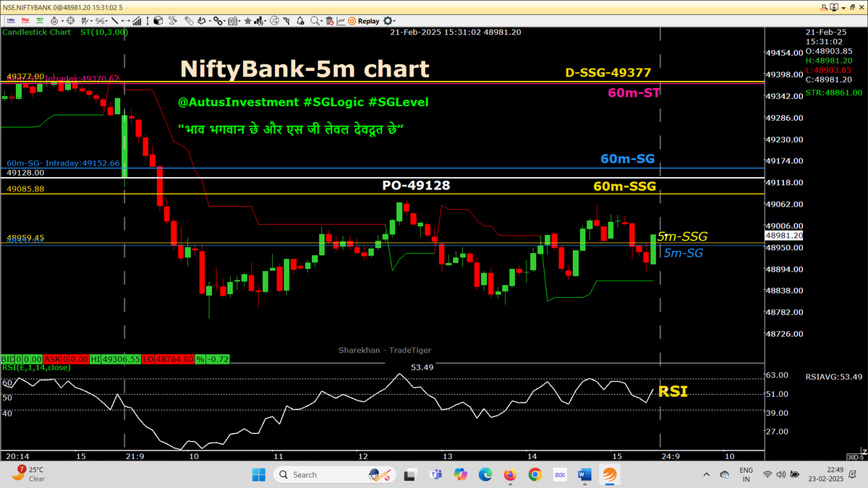Click the paperclip attach icon
The width and height of the screenshot is (868, 488).
pyautogui.click(x=188, y=21)
